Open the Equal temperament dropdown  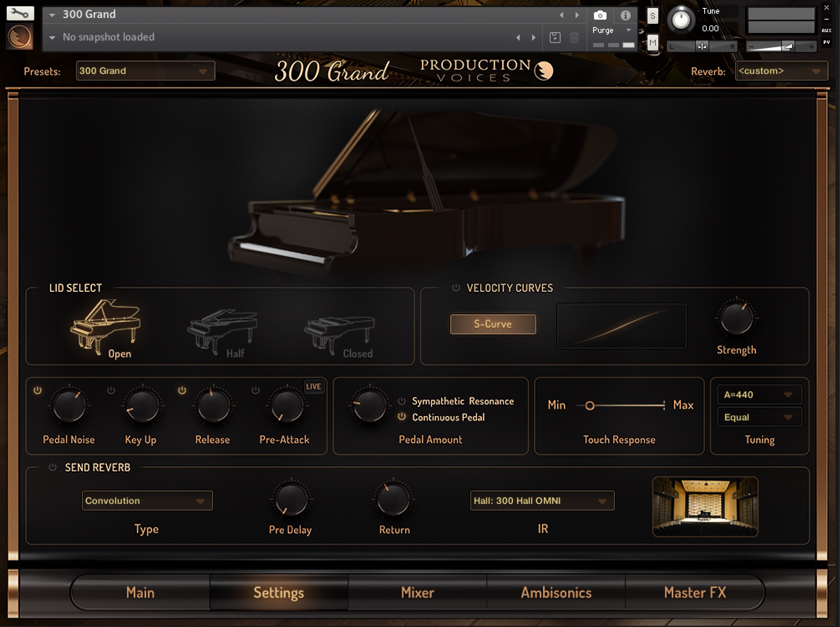759,417
